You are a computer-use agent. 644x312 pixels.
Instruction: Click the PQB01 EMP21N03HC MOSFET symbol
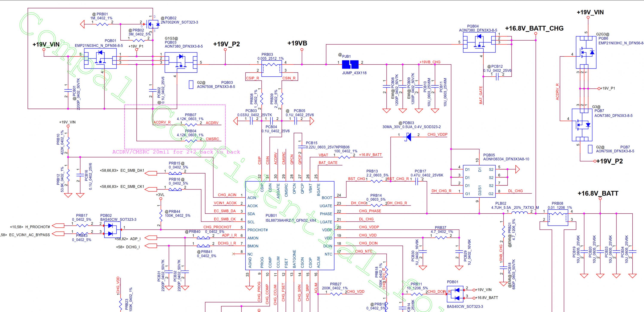100,58
